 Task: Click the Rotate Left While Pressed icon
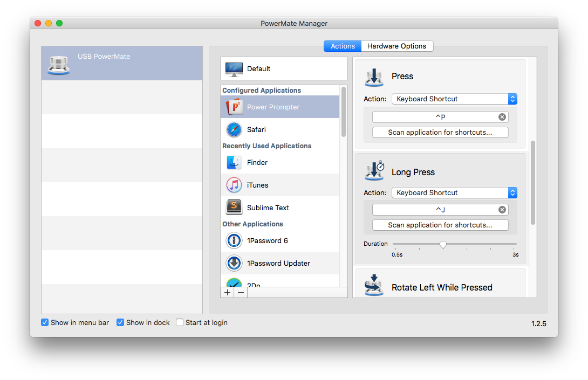tap(374, 285)
